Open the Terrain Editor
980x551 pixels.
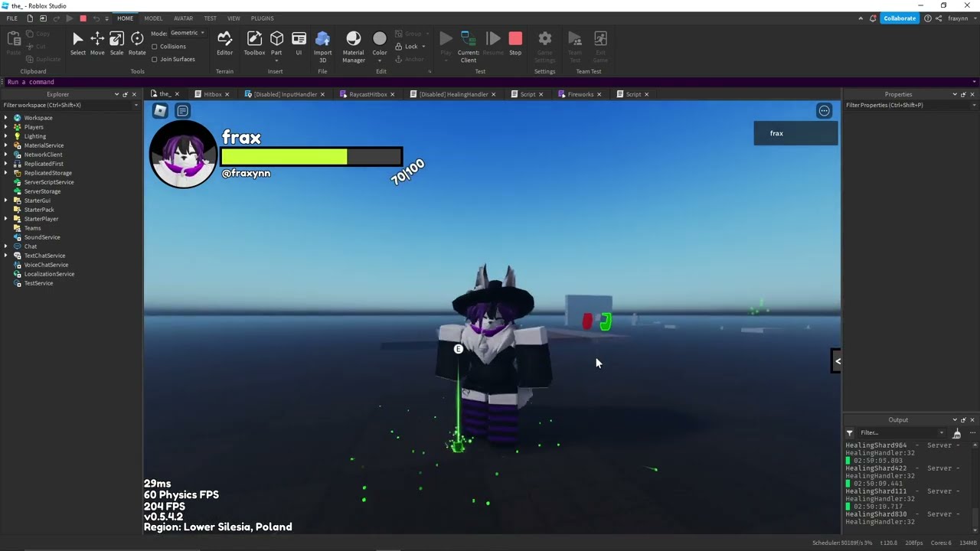click(x=224, y=44)
